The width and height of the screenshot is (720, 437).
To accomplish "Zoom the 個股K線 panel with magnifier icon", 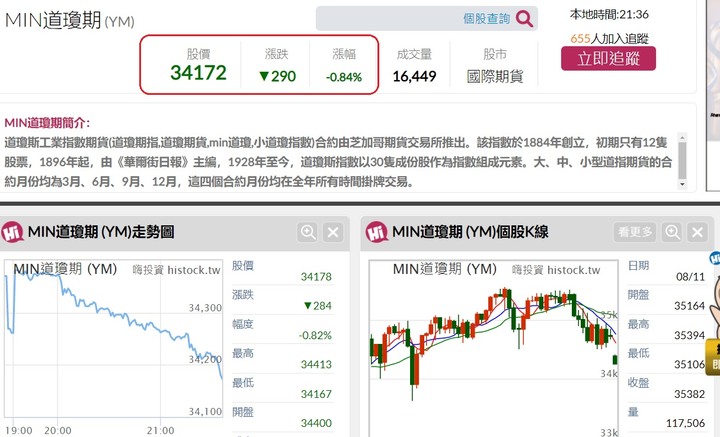I will pyautogui.click(x=672, y=232).
